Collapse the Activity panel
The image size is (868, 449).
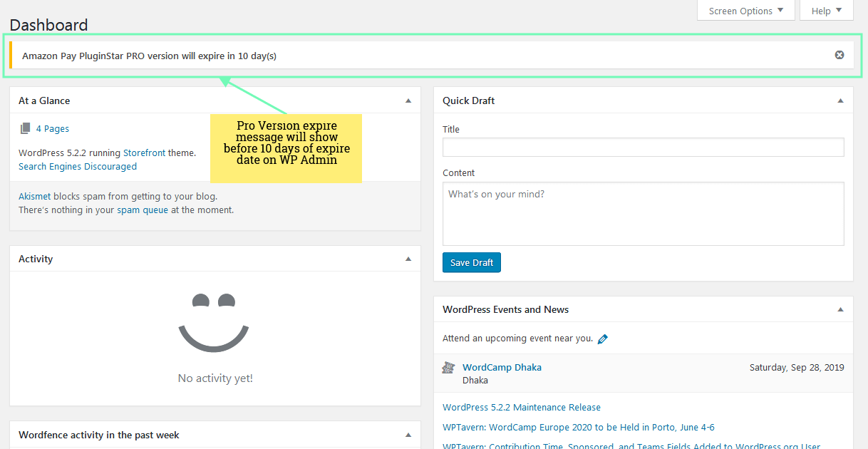click(408, 259)
